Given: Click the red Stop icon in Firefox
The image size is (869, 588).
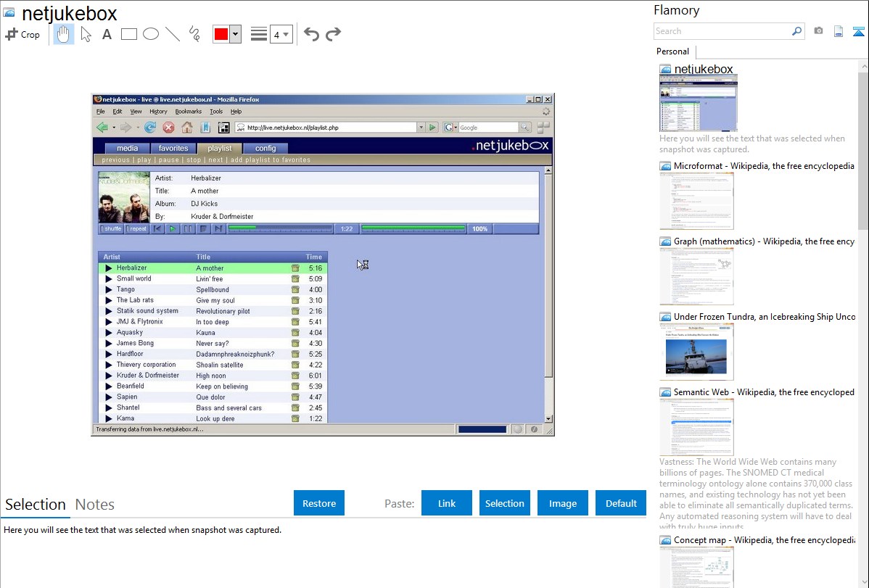Looking at the screenshot, I should pyautogui.click(x=168, y=128).
